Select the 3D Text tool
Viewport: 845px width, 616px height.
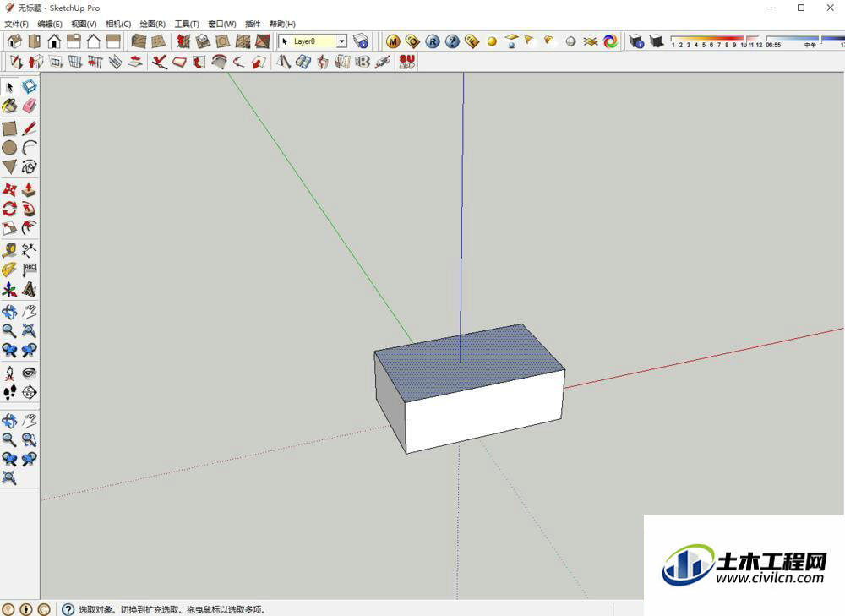click(29, 289)
